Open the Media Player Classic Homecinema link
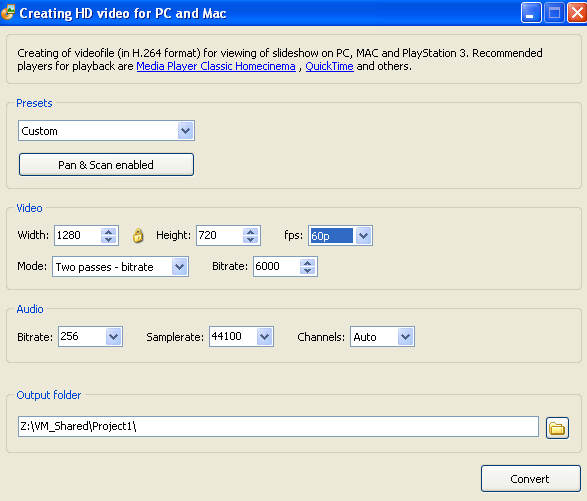The width and height of the screenshot is (587, 501). pyautogui.click(x=216, y=66)
